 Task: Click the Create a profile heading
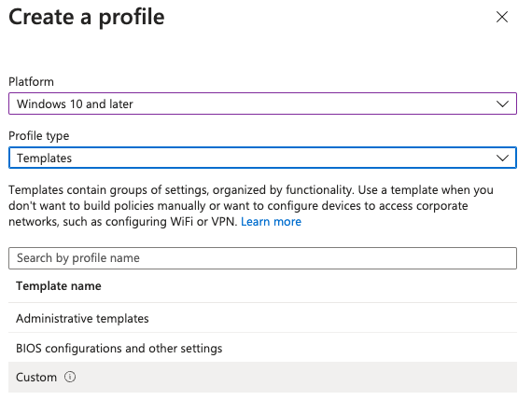(x=87, y=17)
